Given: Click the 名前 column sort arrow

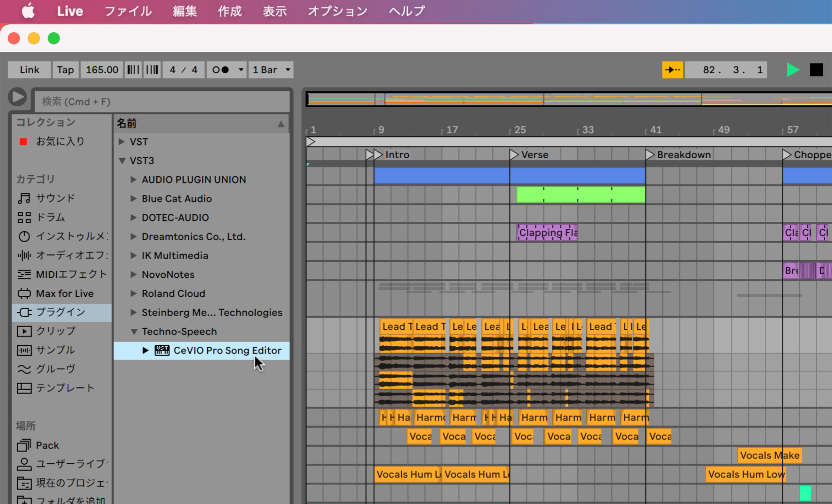Looking at the screenshot, I should [x=281, y=124].
